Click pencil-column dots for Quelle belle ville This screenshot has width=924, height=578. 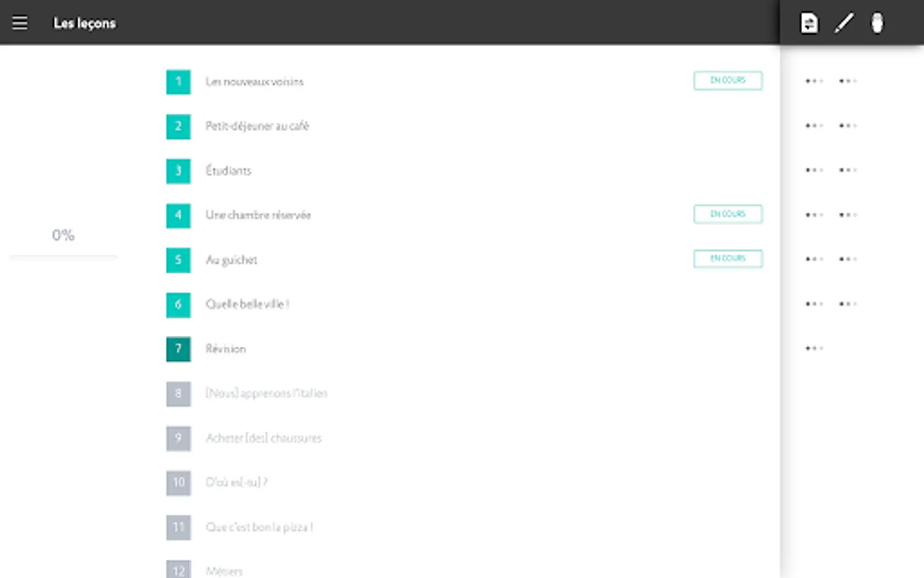(x=848, y=304)
